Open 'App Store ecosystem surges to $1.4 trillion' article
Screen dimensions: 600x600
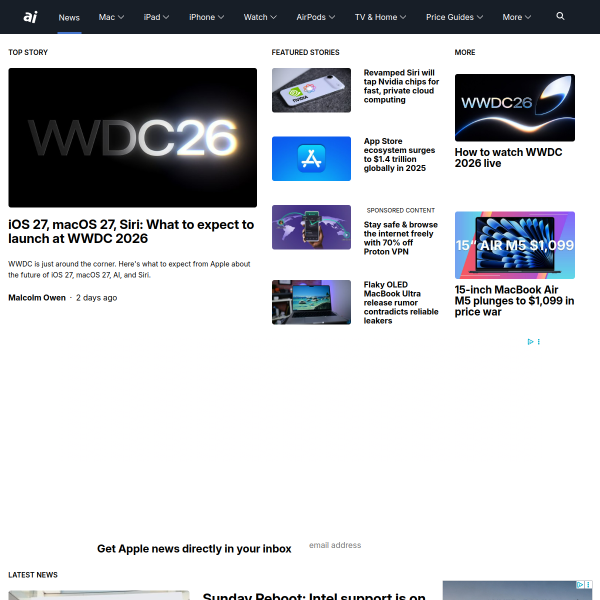tap(399, 155)
